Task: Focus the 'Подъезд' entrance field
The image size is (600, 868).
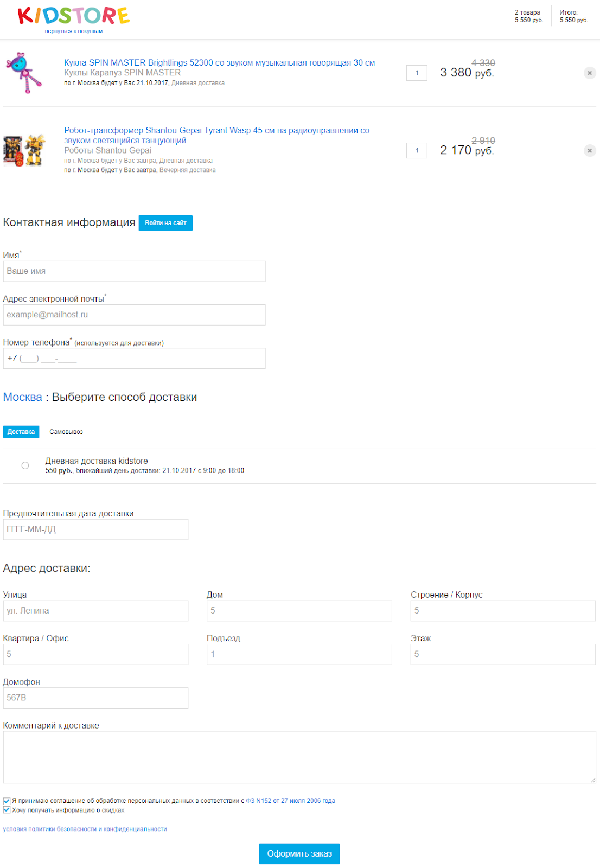Action: [299, 654]
